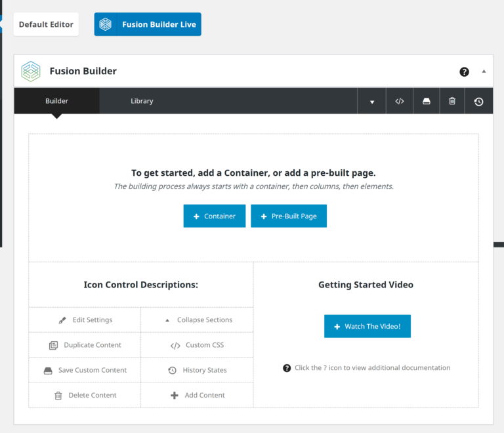Click the Custom CSS code icon in toolbar
The width and height of the screenshot is (504, 433).
[x=399, y=102]
